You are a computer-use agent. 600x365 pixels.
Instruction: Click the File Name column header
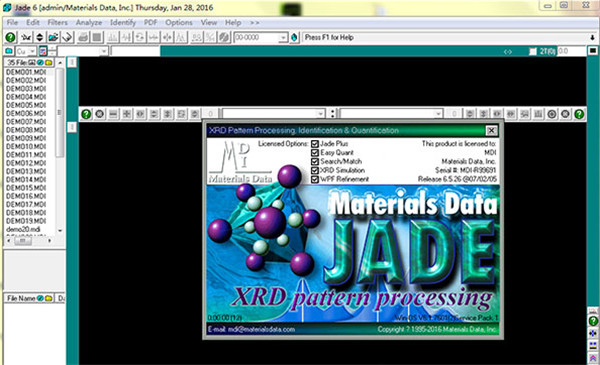[x=21, y=298]
